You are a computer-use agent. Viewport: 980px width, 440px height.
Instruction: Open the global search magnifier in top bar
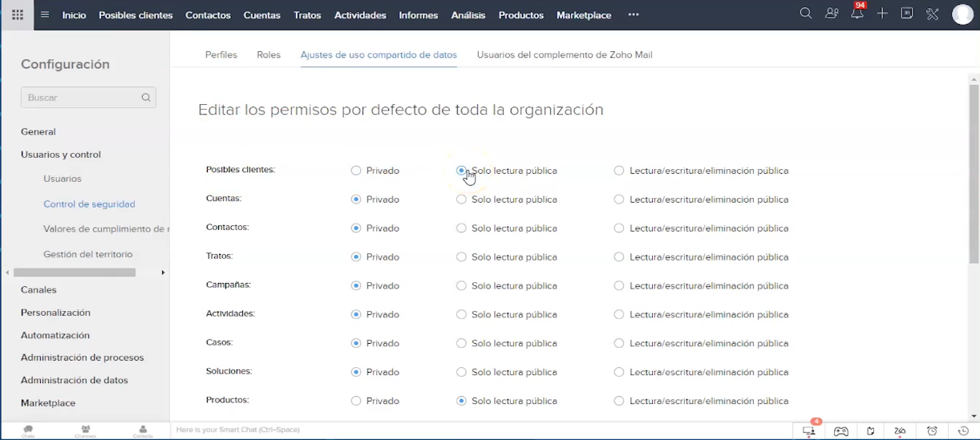click(806, 14)
